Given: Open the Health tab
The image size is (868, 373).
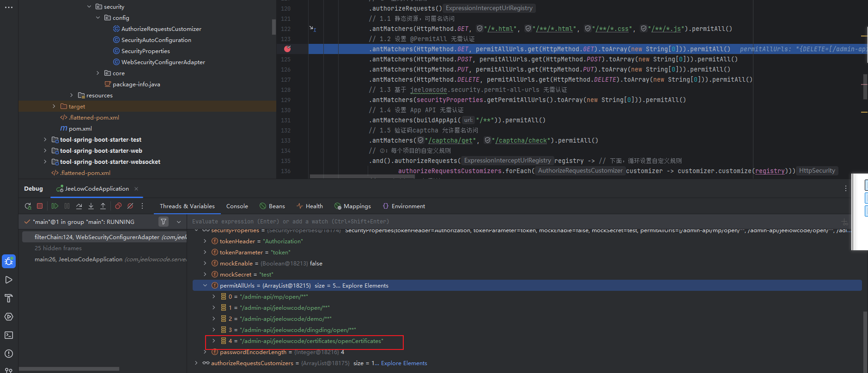Looking at the screenshot, I should [x=310, y=206].
